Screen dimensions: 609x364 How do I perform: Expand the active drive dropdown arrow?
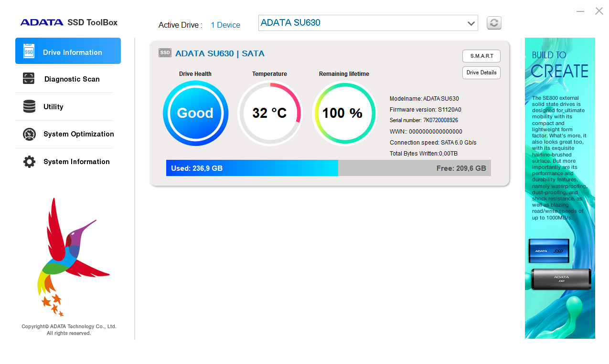pyautogui.click(x=471, y=23)
